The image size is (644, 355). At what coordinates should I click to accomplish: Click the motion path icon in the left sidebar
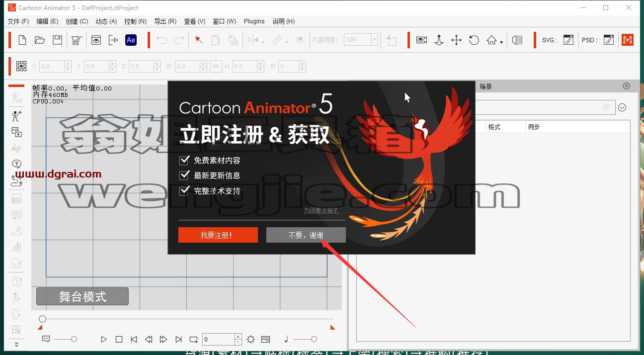(x=16, y=180)
